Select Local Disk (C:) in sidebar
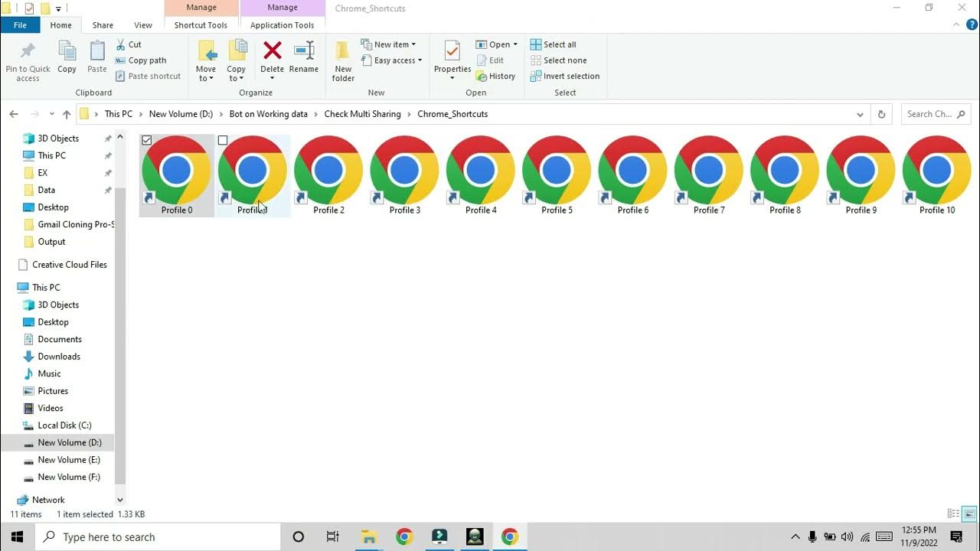This screenshot has width=980, height=551. [64, 425]
